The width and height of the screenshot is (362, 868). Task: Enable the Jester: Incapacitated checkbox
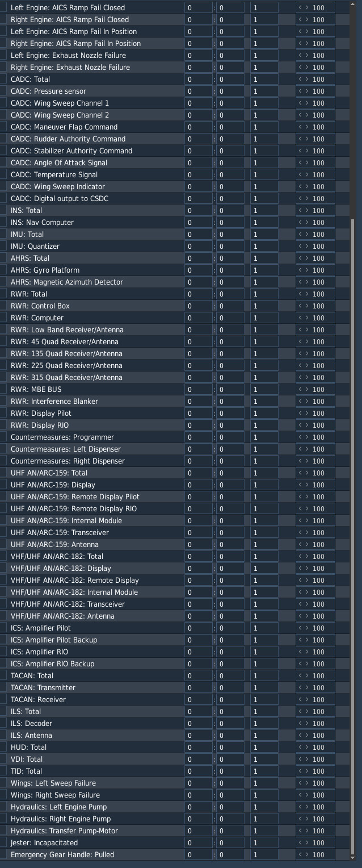(x=3, y=842)
